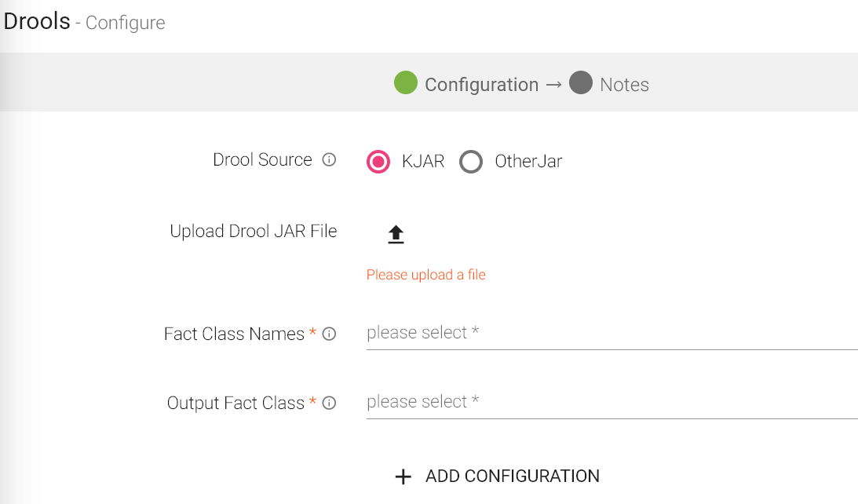Click the upload JAR file arrow icon
This screenshot has width=858, height=504.
396,235
